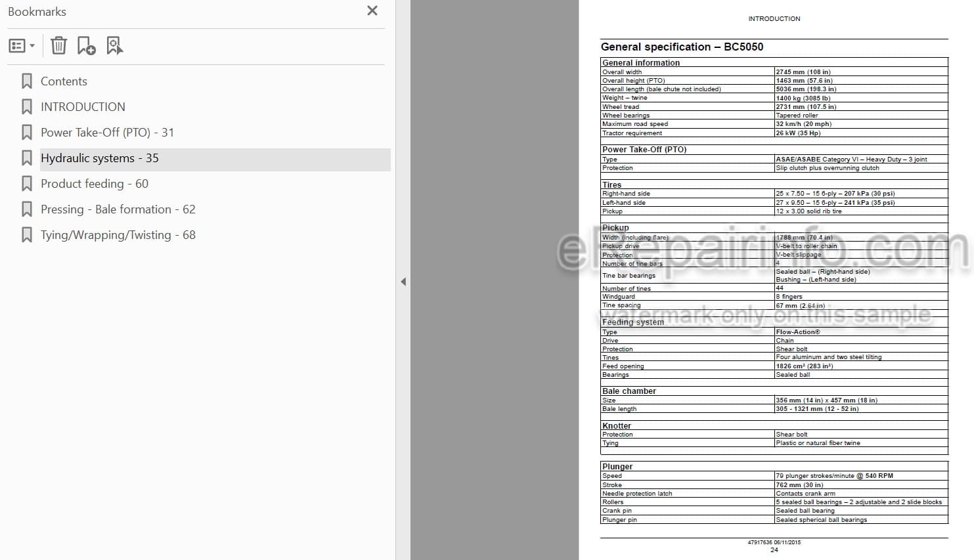This screenshot has width=974, height=560.
Task: Click '12 x 3.00 solid rib tire' value
Action: 808,211
